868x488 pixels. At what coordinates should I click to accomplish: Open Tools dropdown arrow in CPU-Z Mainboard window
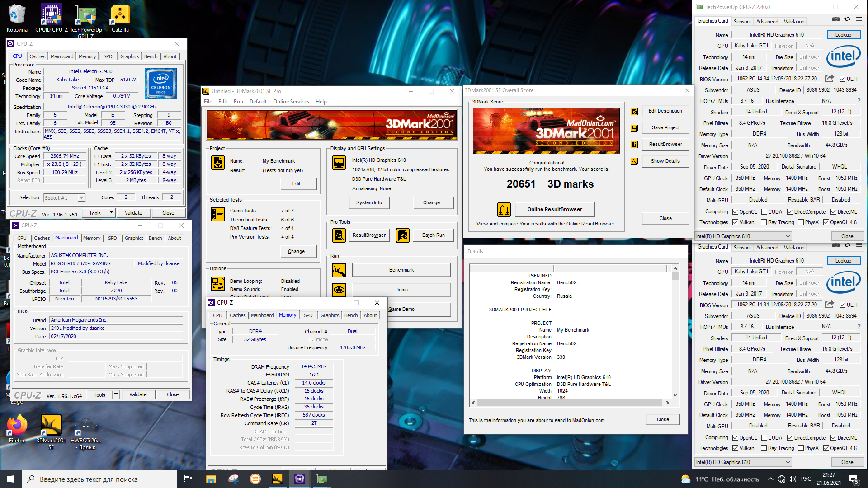(x=116, y=394)
